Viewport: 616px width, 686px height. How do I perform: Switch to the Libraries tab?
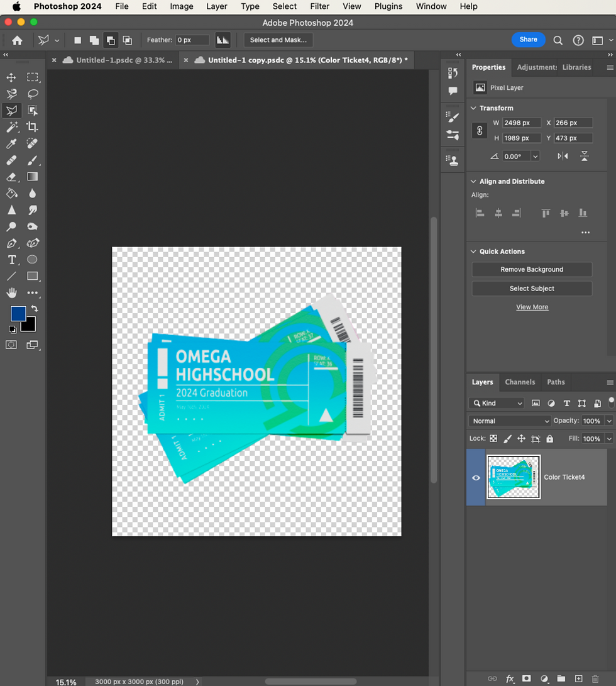576,67
